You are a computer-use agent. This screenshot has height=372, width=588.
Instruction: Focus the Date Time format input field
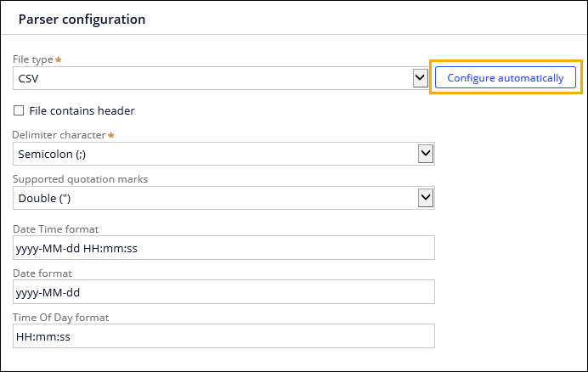coord(224,248)
